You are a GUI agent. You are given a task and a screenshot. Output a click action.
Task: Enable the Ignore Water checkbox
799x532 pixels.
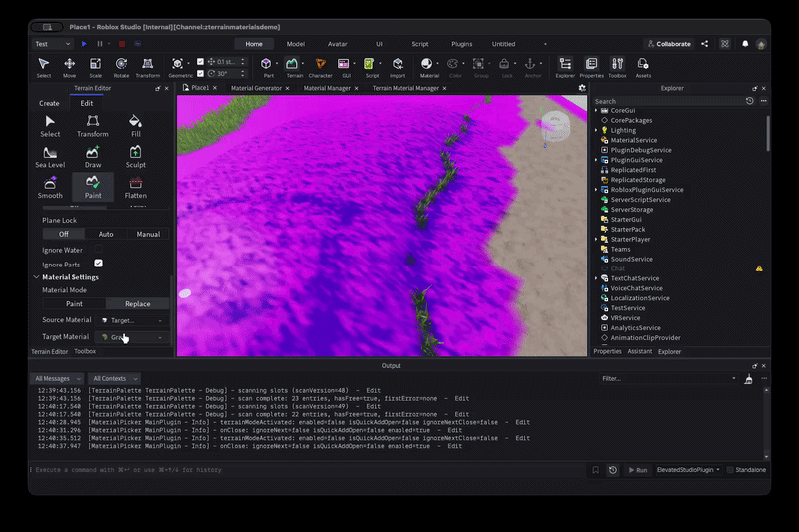point(98,249)
